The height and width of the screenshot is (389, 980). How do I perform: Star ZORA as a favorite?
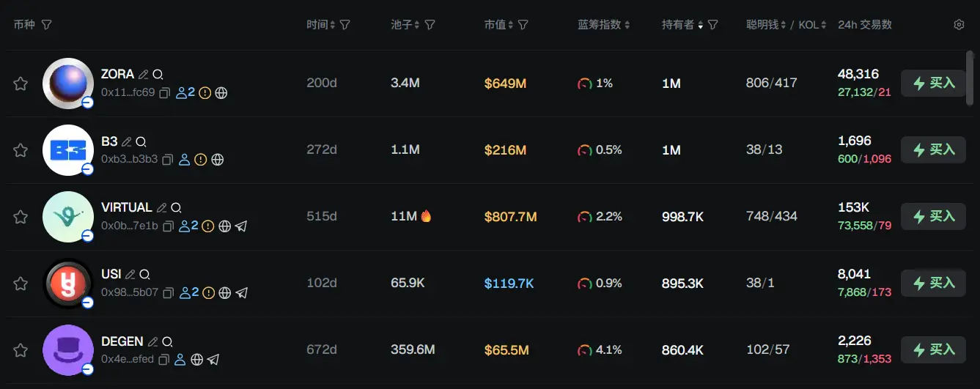pyautogui.click(x=21, y=84)
